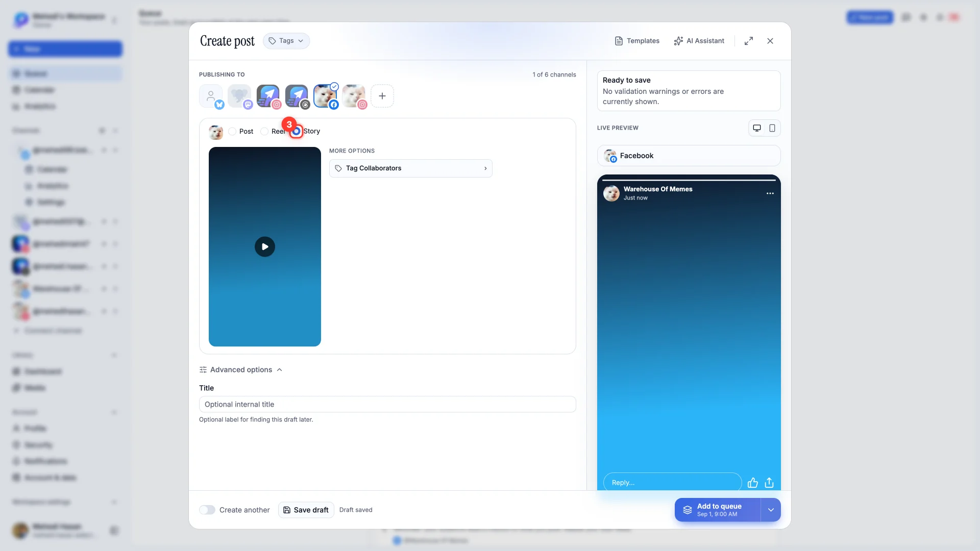Close the Create post dialog
Viewport: 980px width, 551px height.
pyautogui.click(x=770, y=41)
